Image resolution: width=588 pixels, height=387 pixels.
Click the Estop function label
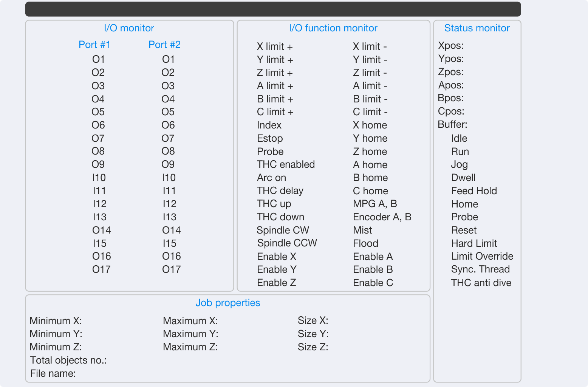[x=270, y=138]
